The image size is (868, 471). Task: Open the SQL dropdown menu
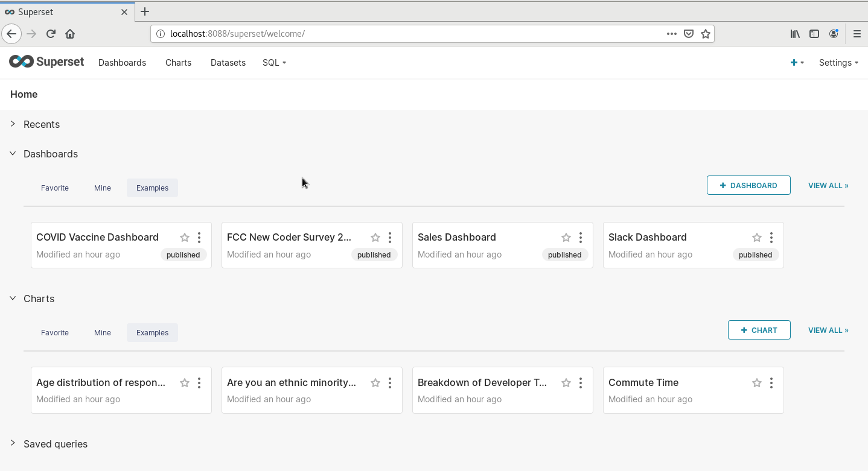pos(274,63)
